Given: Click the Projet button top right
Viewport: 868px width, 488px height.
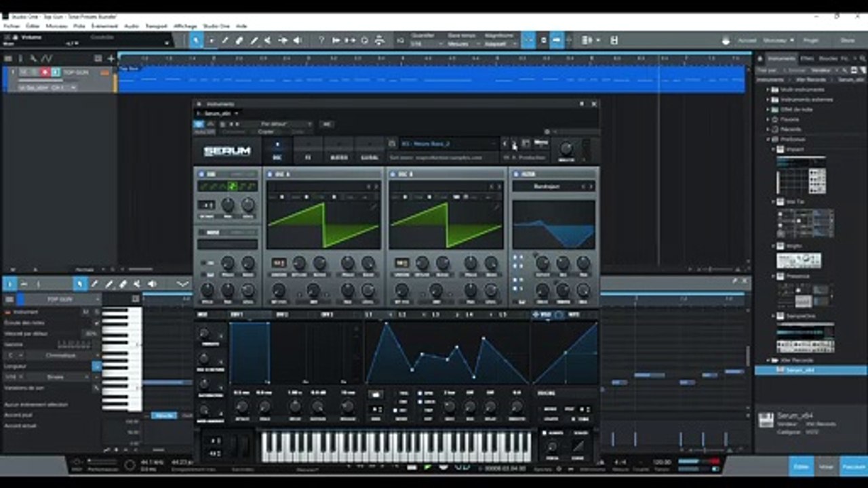Looking at the screenshot, I should [811, 41].
